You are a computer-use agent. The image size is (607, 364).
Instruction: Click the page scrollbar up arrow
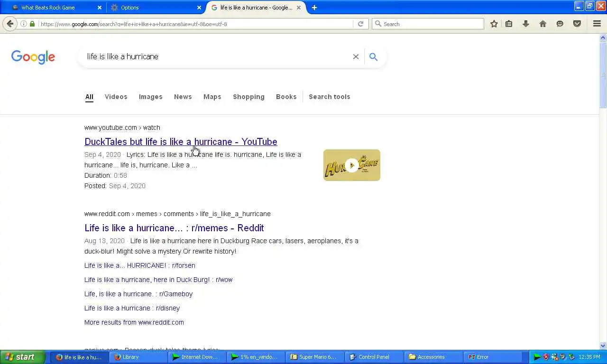pos(603,37)
